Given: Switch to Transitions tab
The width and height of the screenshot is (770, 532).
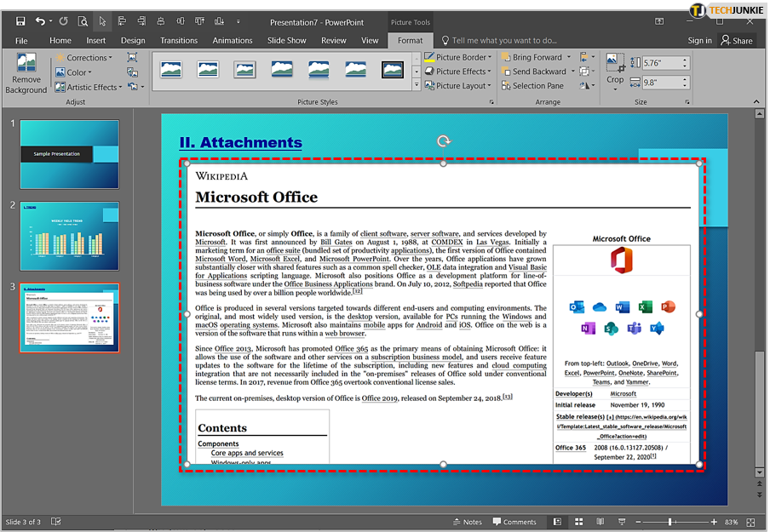Looking at the screenshot, I should pos(179,40).
